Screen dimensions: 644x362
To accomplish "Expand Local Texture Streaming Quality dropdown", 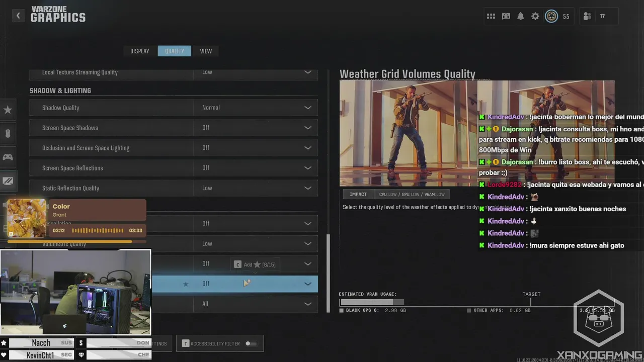I will click(x=307, y=72).
